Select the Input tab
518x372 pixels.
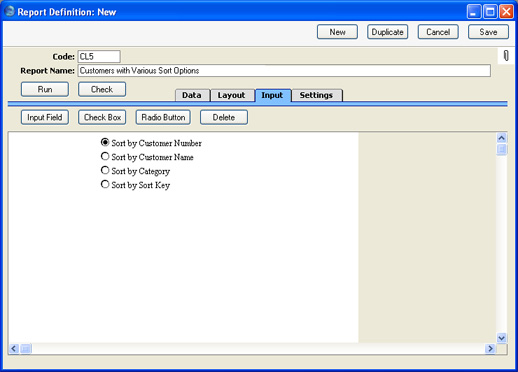(273, 95)
